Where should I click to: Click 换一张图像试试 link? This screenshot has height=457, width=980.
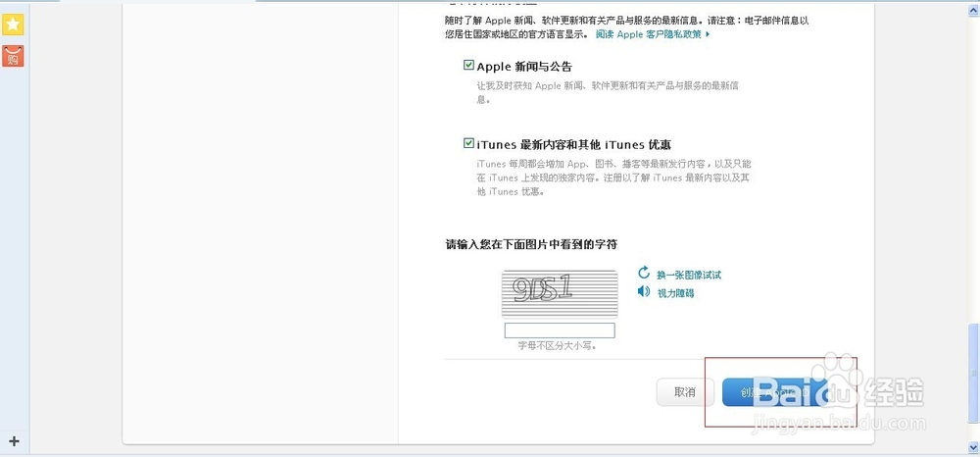(x=689, y=275)
